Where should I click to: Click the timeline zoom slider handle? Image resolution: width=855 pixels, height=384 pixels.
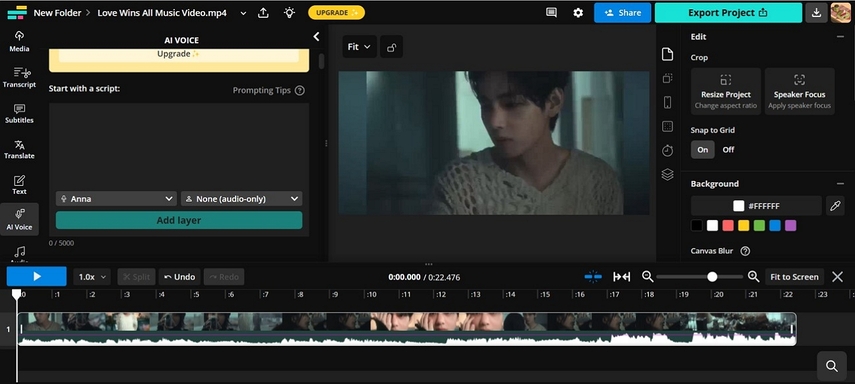pyautogui.click(x=712, y=277)
